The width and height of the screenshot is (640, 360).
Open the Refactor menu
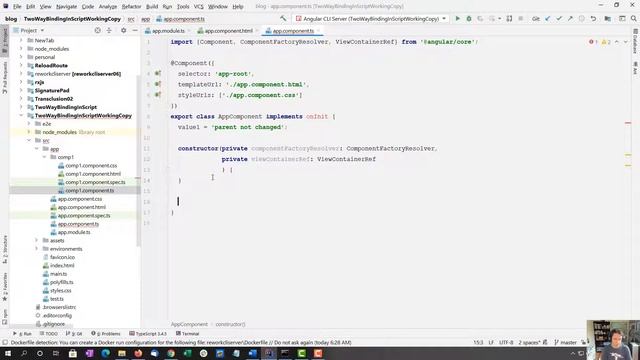coord(131,7)
